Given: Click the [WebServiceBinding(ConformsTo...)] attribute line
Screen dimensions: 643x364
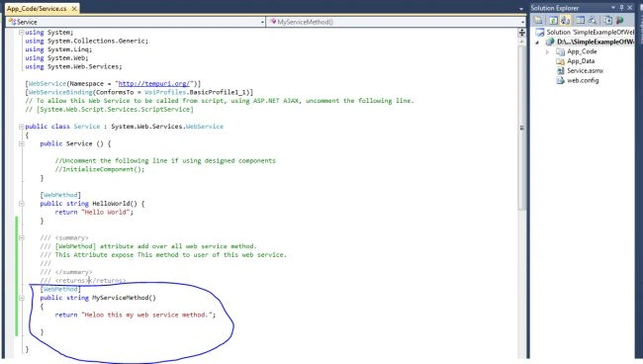Looking at the screenshot, I should click(x=139, y=92).
